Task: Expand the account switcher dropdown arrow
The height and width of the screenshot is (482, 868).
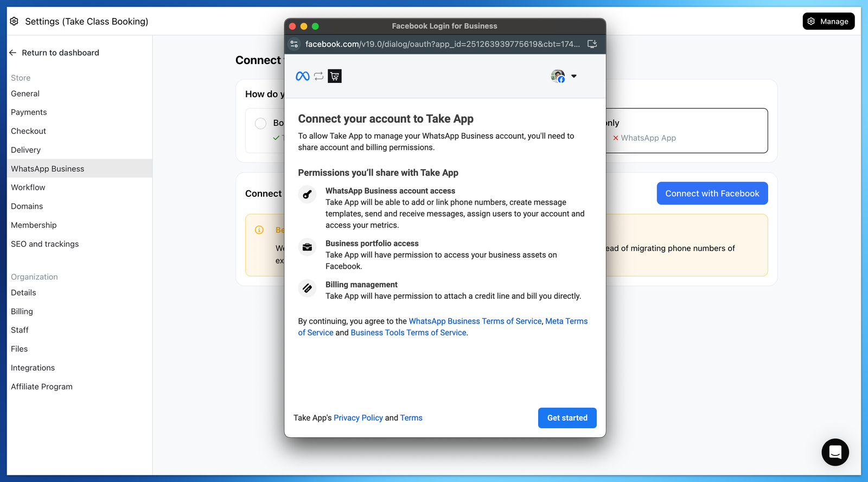Action: tap(574, 76)
